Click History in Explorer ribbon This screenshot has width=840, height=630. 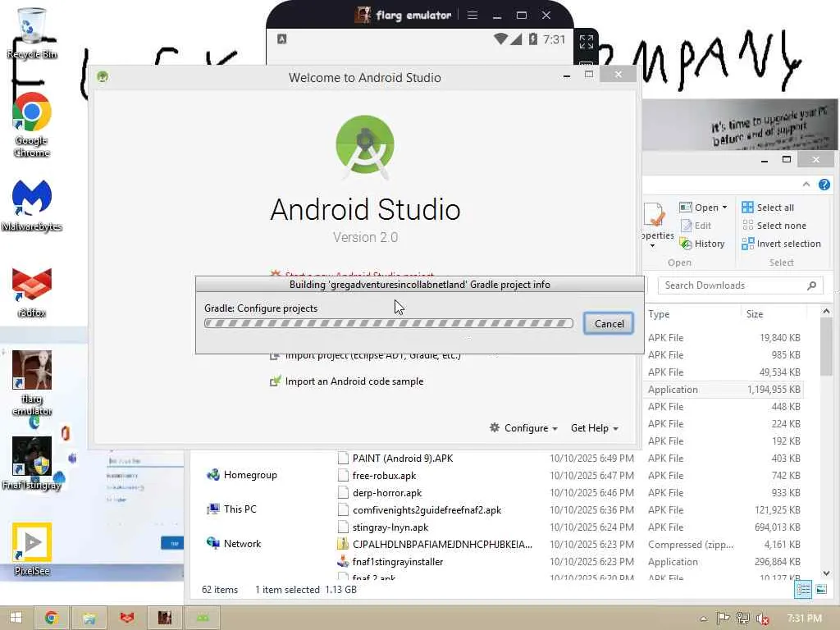pyautogui.click(x=702, y=244)
